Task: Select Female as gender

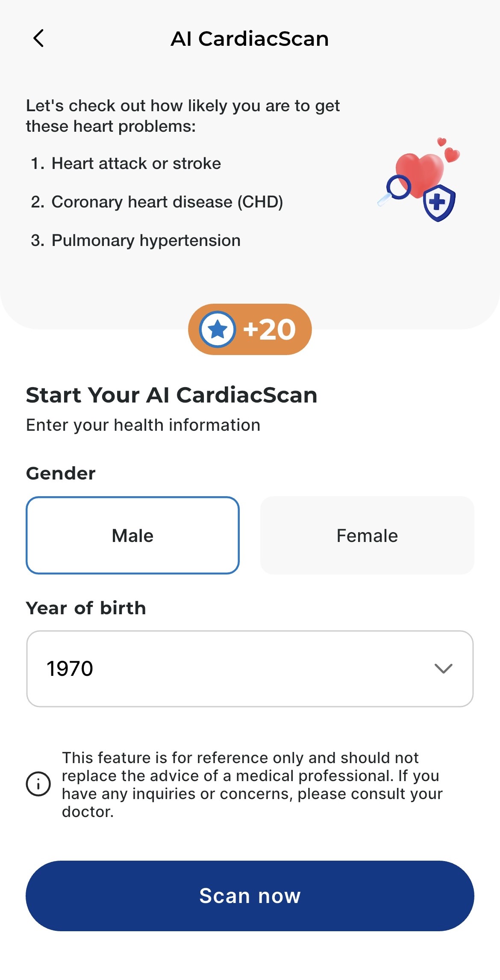Action: [x=367, y=535]
